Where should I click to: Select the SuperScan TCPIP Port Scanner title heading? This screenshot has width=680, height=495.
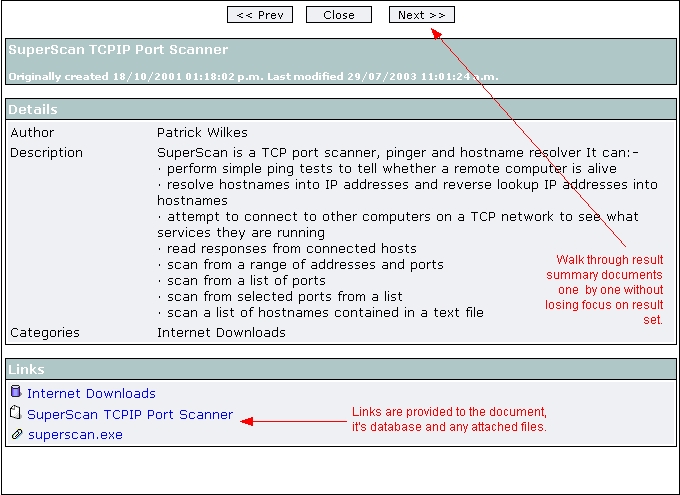pos(118,49)
